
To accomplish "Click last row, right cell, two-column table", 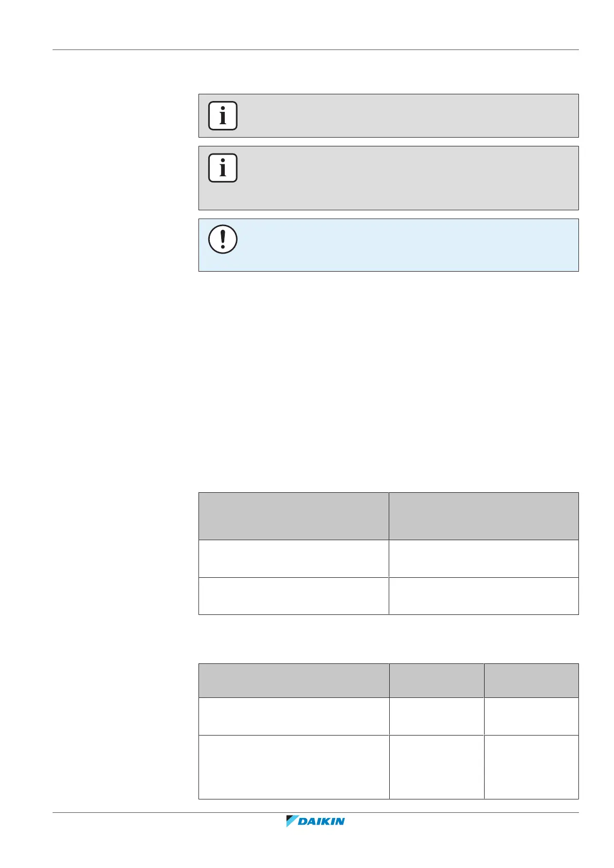I will (484, 596).
